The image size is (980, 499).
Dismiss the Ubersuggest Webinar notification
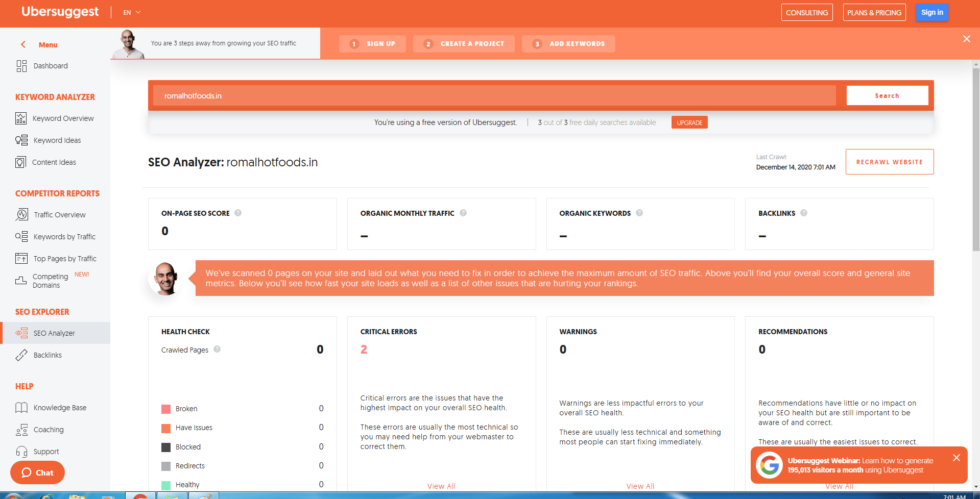957,458
